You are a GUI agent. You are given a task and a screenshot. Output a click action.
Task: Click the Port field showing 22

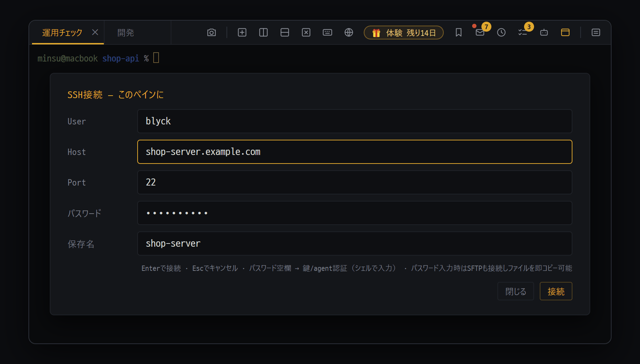coord(355,182)
